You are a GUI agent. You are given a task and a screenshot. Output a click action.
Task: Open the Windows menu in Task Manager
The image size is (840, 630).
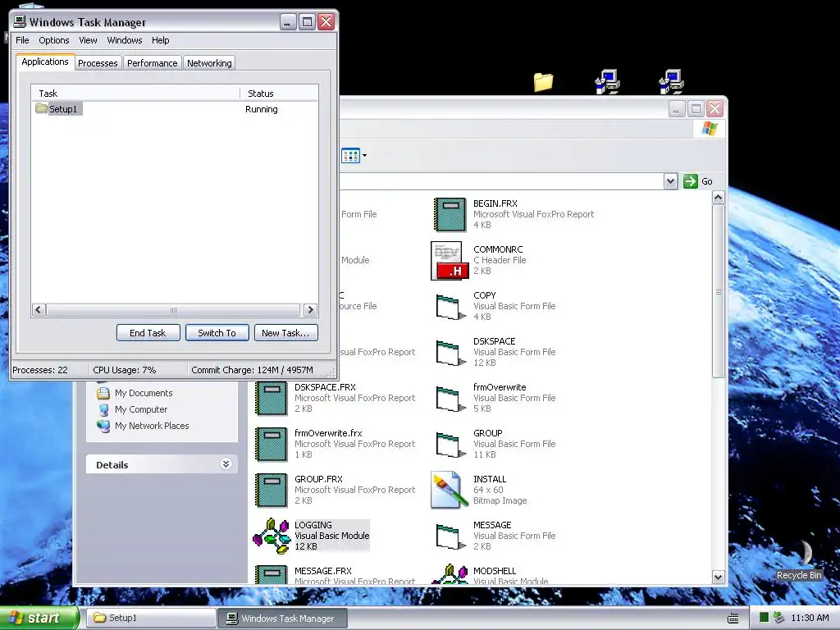click(x=125, y=40)
